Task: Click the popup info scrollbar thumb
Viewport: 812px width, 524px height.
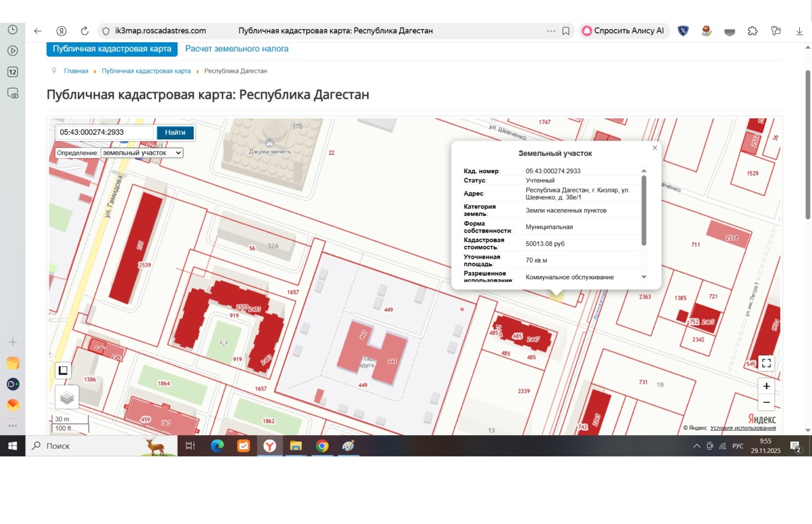Action: pos(644,210)
